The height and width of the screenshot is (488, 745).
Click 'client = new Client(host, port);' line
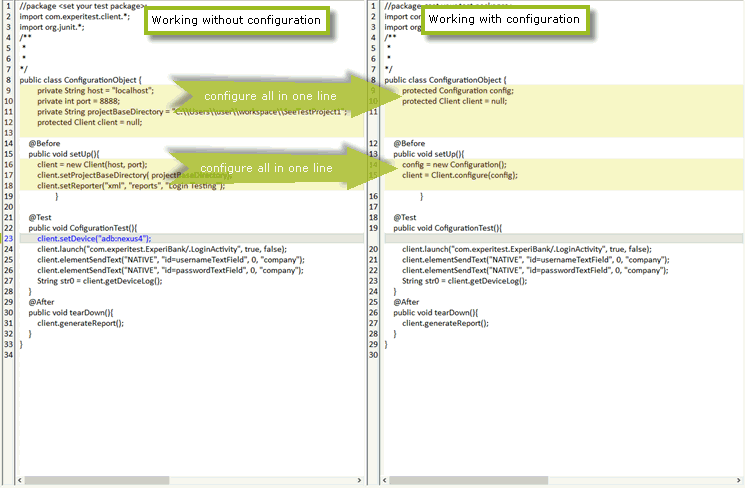(92, 164)
